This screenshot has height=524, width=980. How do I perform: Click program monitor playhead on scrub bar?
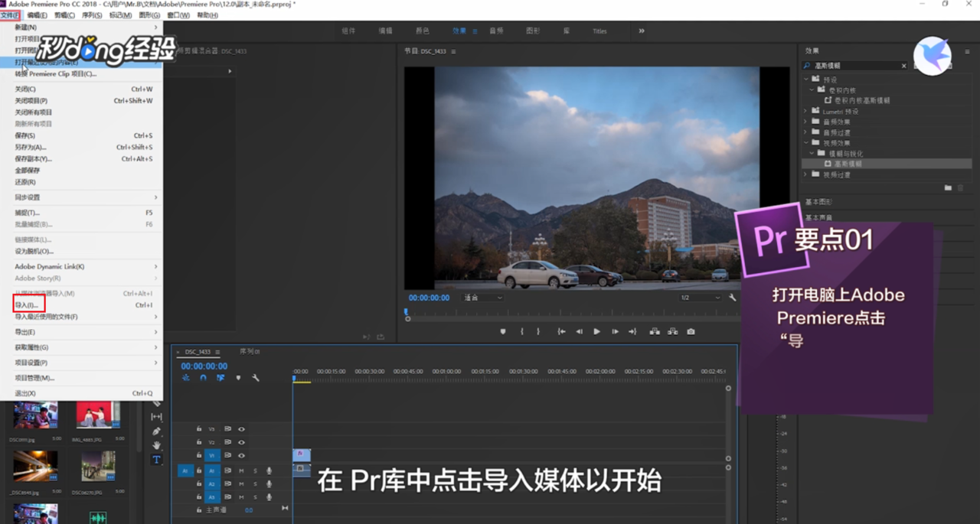tap(407, 312)
